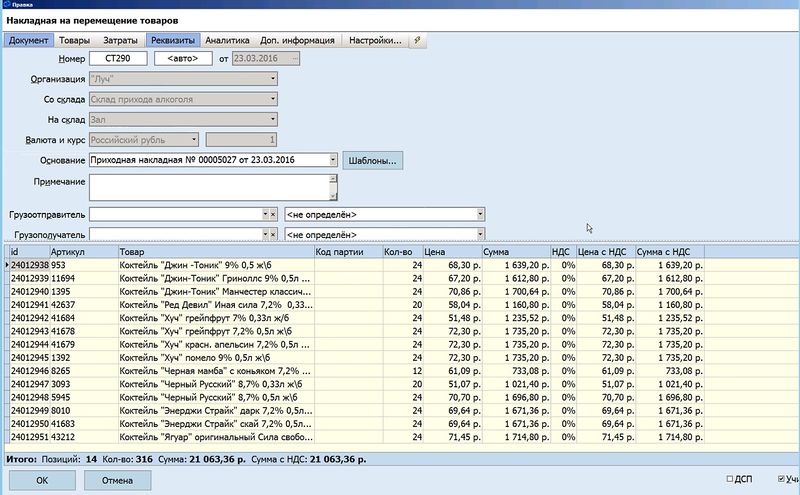Viewport: 800px width, 495px height.
Task: Click into the Номер field CT290
Action: point(118,59)
